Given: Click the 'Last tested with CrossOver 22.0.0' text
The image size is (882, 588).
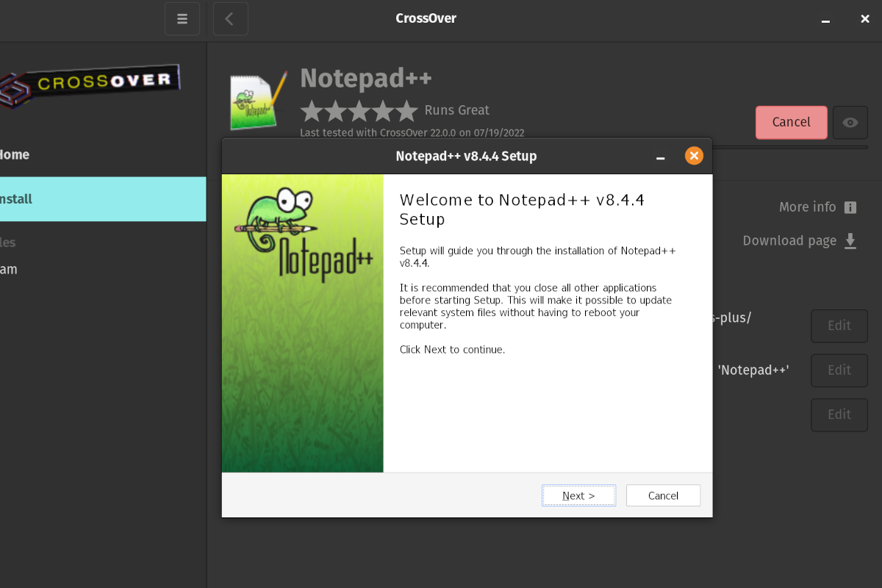Looking at the screenshot, I should click(x=412, y=133).
